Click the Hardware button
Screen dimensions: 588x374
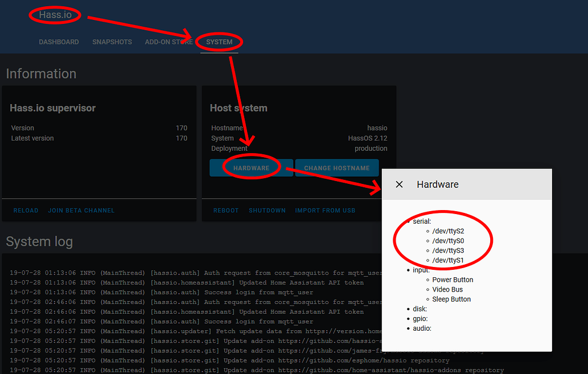251,168
